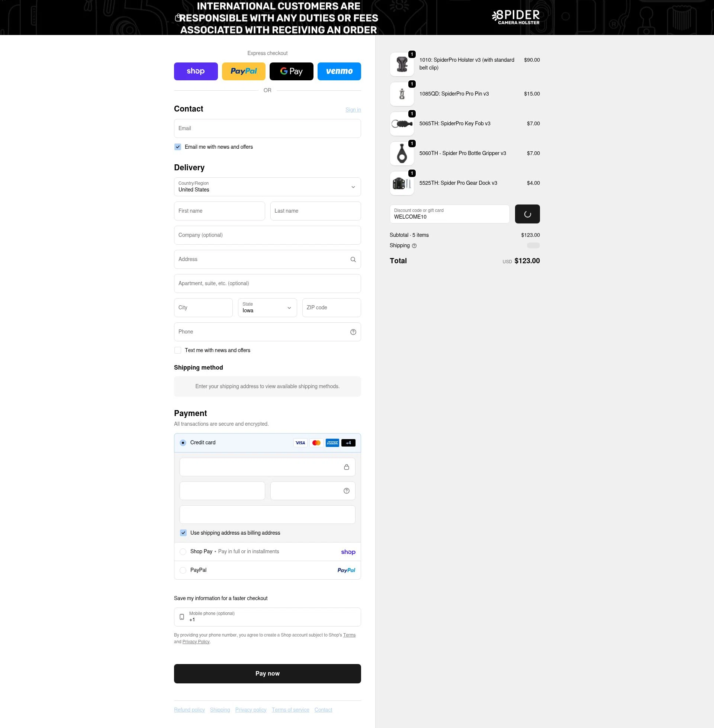The height and width of the screenshot is (728, 714).
Task: Open the phone number help tooltip
Action: 353,332
